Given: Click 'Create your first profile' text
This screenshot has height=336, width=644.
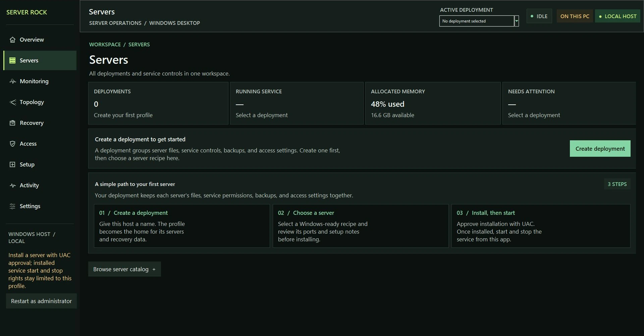Looking at the screenshot, I should pos(123,115).
